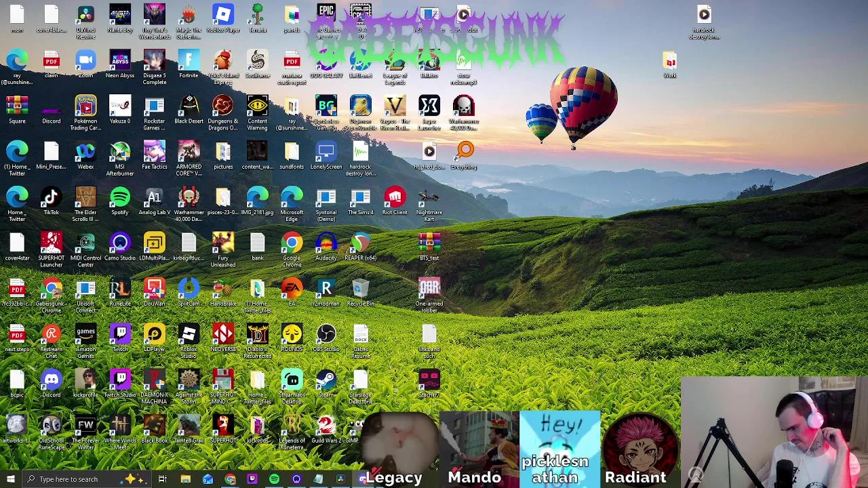Screen dimensions: 868x488
Task: Open Spotify desktop shortcut icon
Action: (x=120, y=201)
